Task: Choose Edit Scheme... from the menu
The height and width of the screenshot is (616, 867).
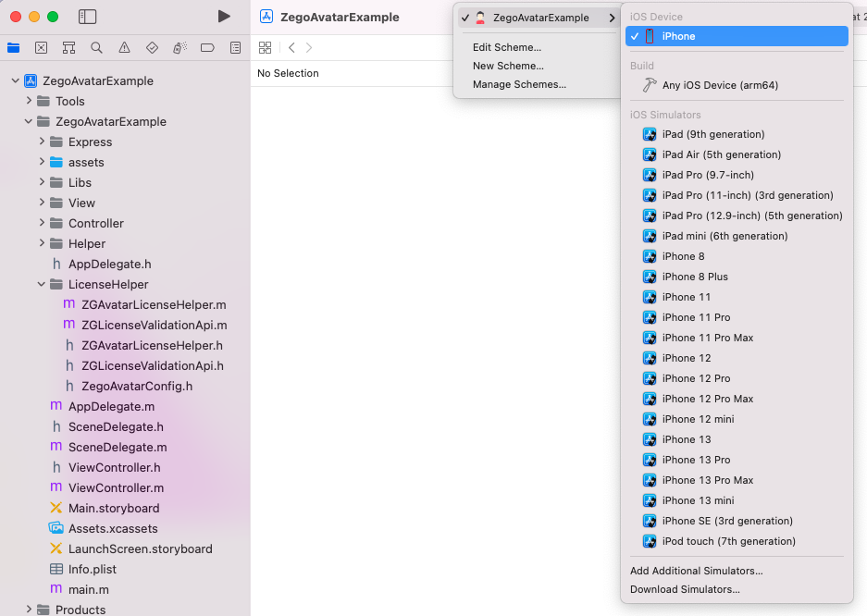Action: click(507, 47)
